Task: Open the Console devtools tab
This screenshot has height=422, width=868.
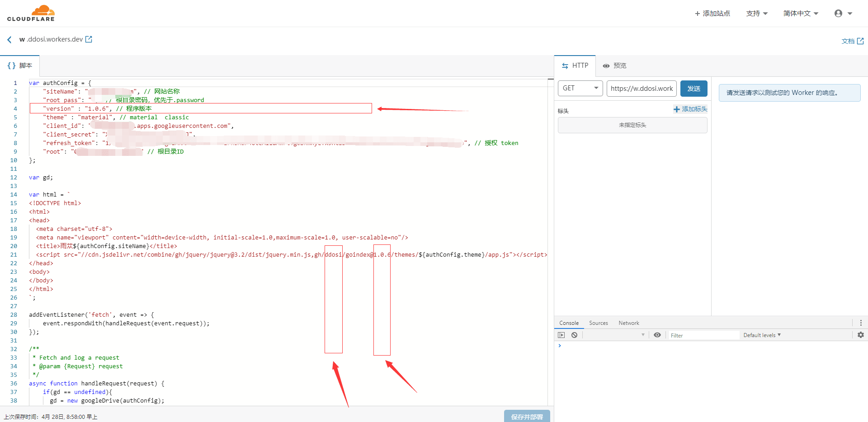Action: pyautogui.click(x=569, y=323)
